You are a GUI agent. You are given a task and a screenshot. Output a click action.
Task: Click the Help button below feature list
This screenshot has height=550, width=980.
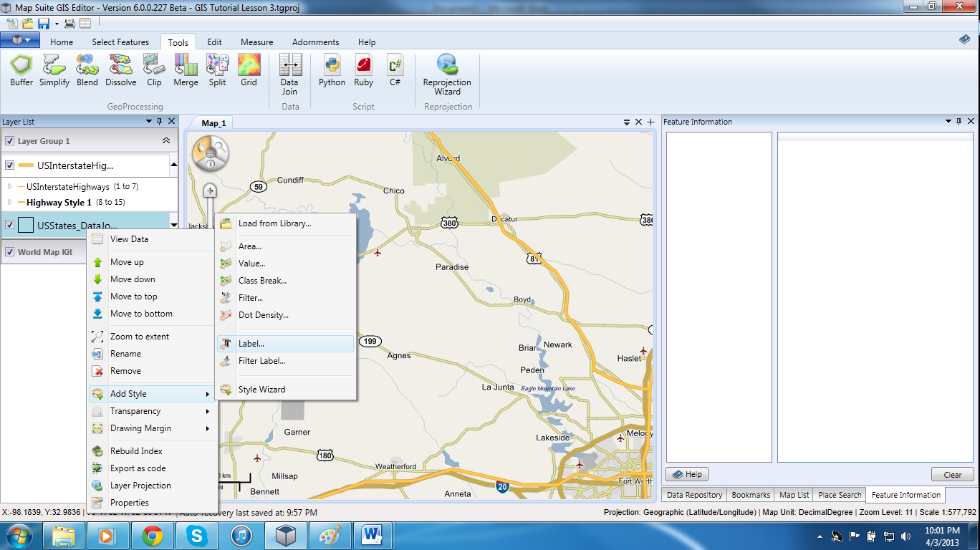(x=687, y=474)
